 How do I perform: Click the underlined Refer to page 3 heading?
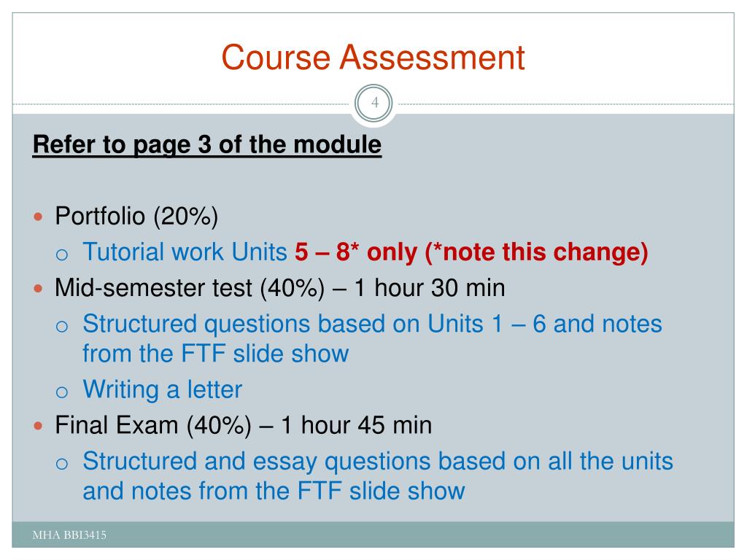[206, 145]
